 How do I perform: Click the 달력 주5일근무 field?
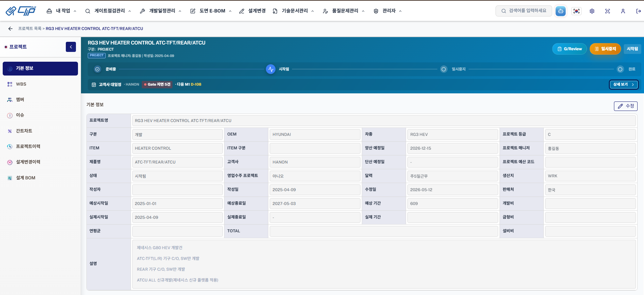click(x=453, y=176)
